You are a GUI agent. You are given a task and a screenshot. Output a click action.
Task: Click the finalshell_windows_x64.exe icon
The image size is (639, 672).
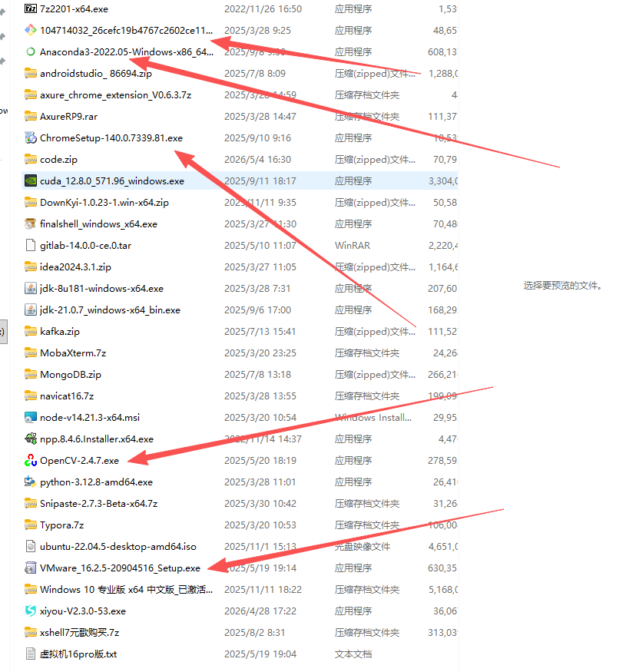click(x=31, y=223)
